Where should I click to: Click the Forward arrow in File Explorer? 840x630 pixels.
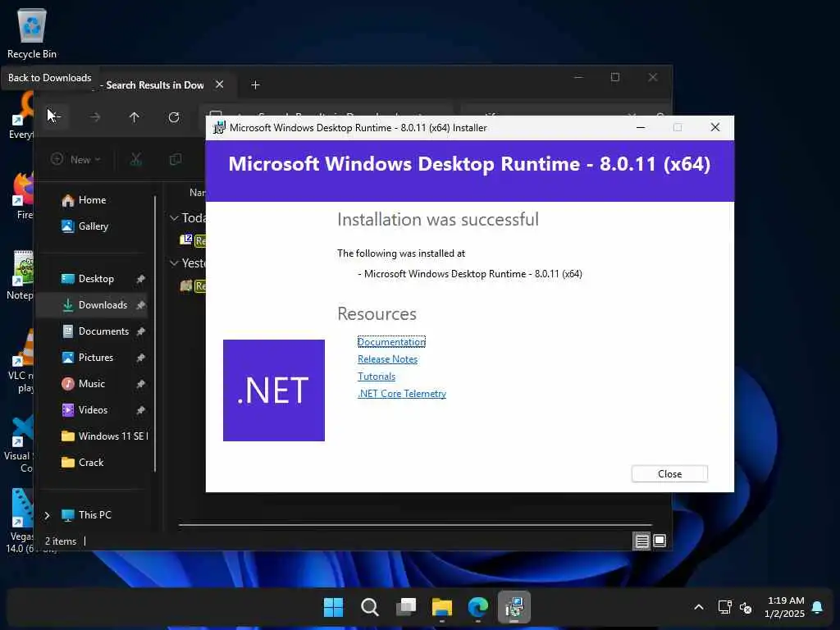pyautogui.click(x=95, y=116)
